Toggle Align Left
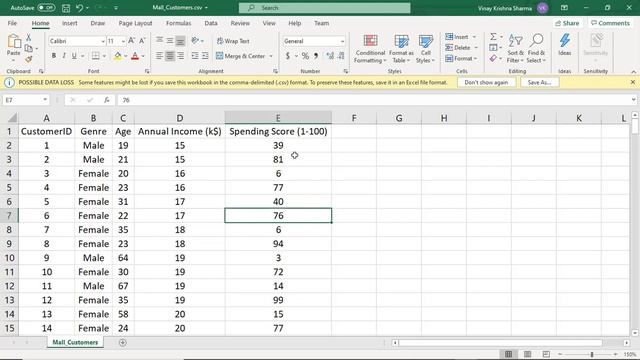 (160, 56)
